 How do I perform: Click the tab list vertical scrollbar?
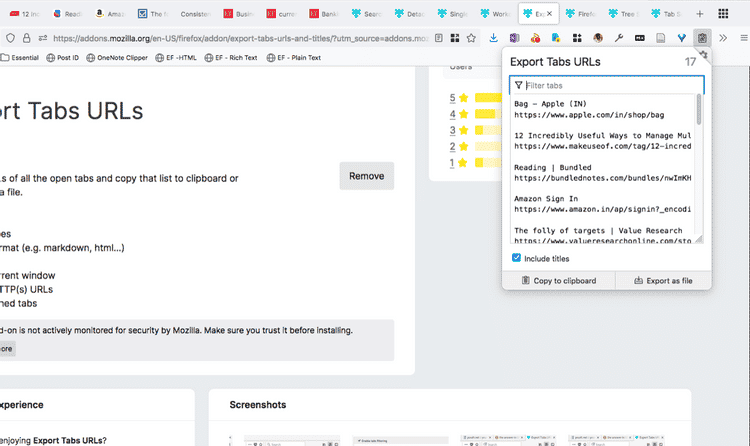pos(699,168)
